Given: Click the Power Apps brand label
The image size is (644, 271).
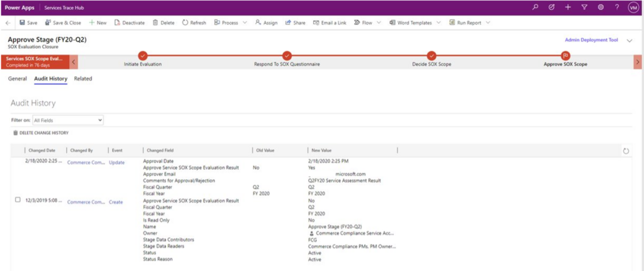Looking at the screenshot, I should [x=19, y=8].
